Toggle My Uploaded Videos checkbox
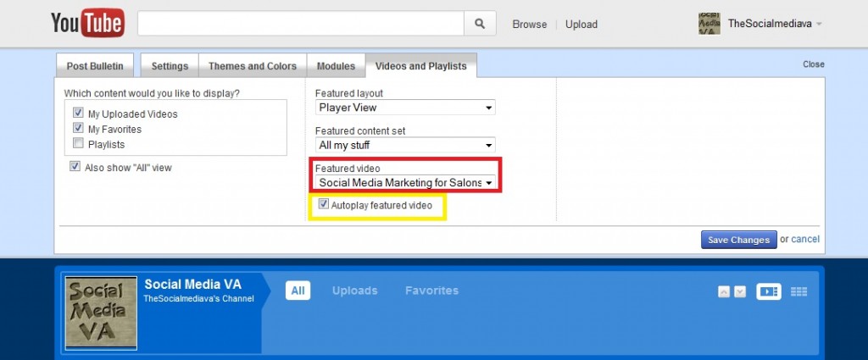Image resolution: width=868 pixels, height=360 pixels. (78, 114)
